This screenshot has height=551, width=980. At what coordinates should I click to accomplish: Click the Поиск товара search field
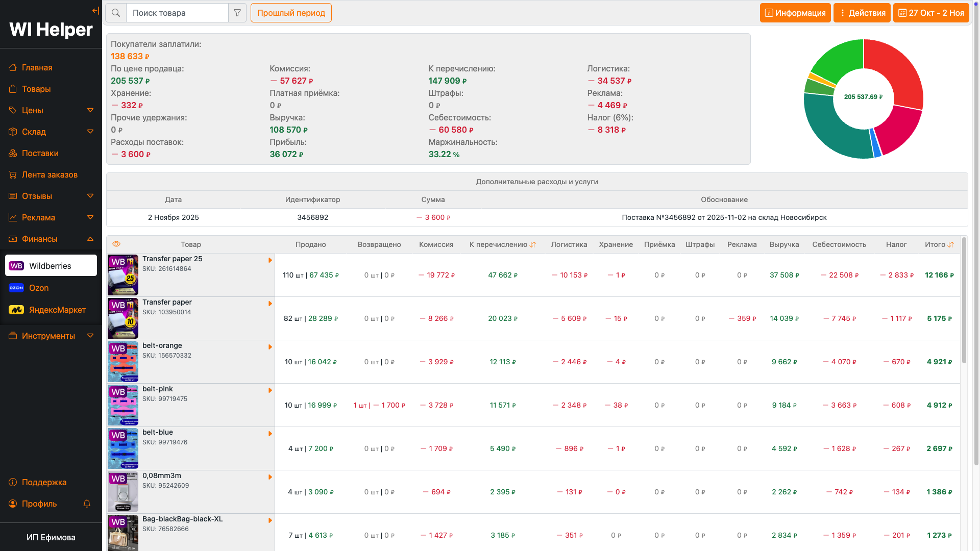click(177, 13)
